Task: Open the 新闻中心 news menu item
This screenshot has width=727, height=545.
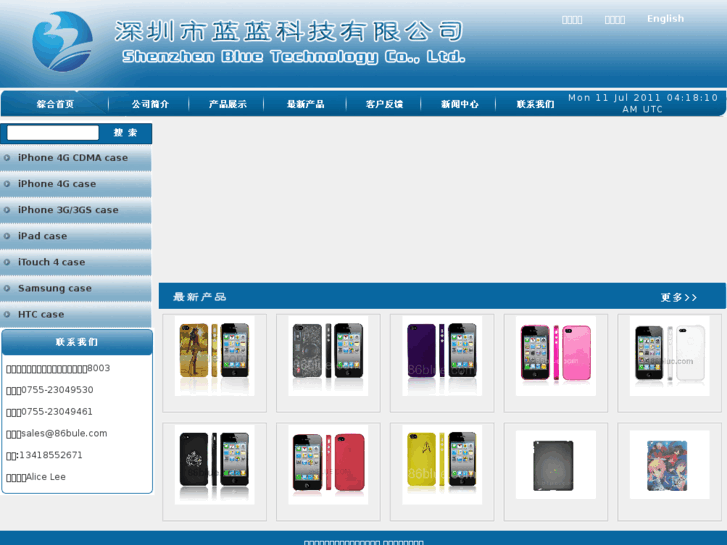Action: coord(459,104)
